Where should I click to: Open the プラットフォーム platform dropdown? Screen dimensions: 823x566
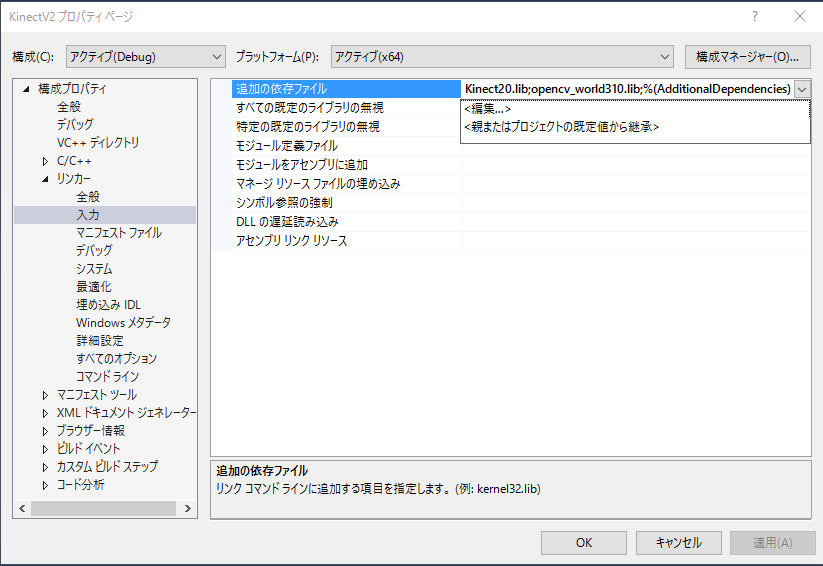point(503,57)
